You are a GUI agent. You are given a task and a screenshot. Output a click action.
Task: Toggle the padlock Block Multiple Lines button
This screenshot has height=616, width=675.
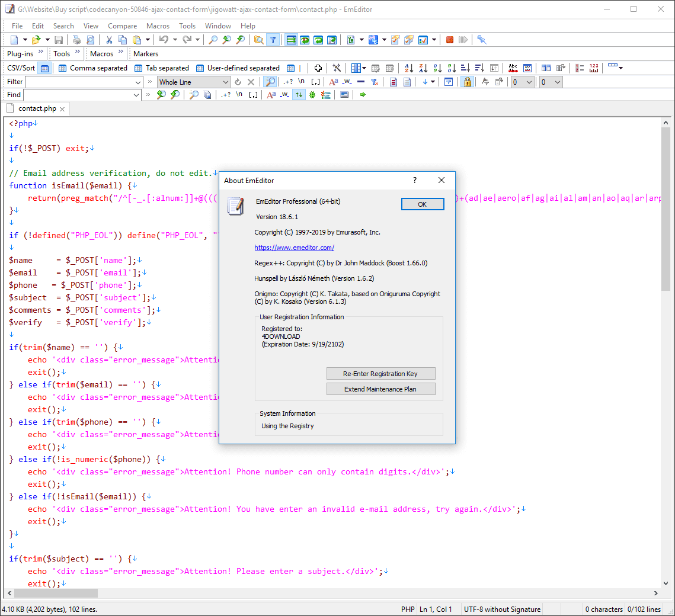467,82
